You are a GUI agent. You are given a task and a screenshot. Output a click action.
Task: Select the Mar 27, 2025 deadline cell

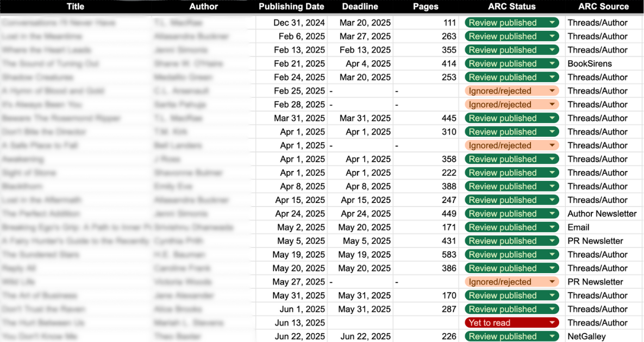pos(365,36)
